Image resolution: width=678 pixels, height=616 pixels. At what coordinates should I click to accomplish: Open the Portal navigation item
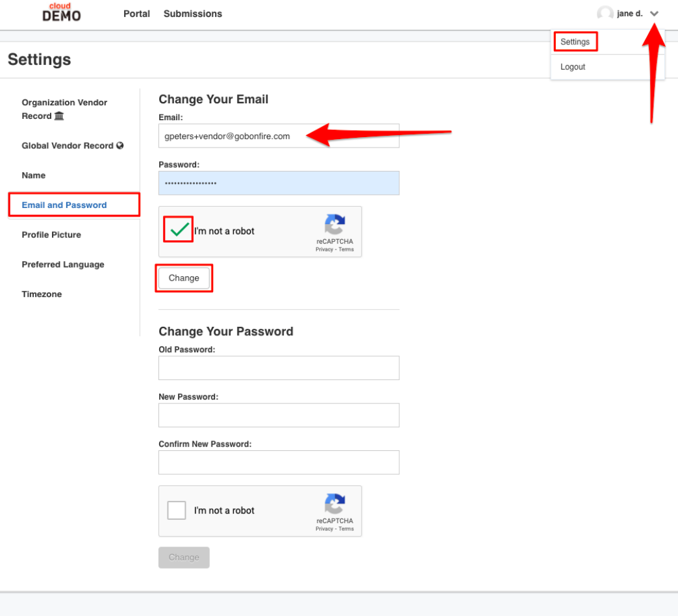pyautogui.click(x=136, y=14)
